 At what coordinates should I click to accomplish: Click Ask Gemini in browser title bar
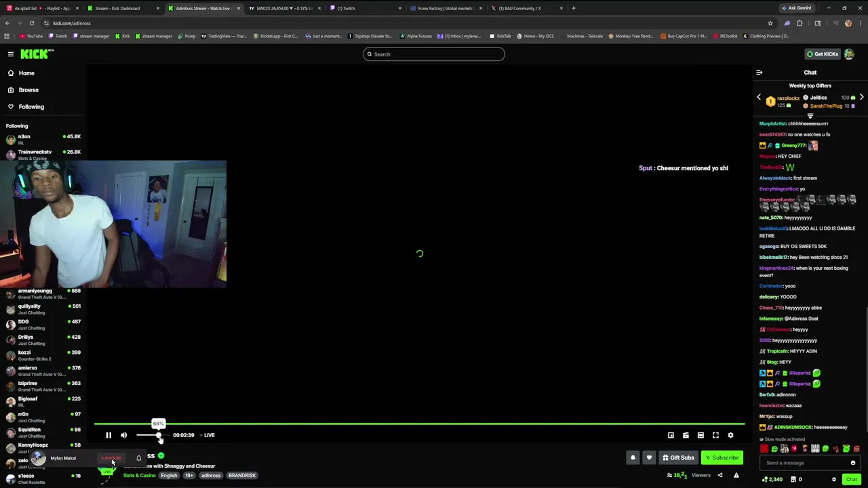click(796, 8)
